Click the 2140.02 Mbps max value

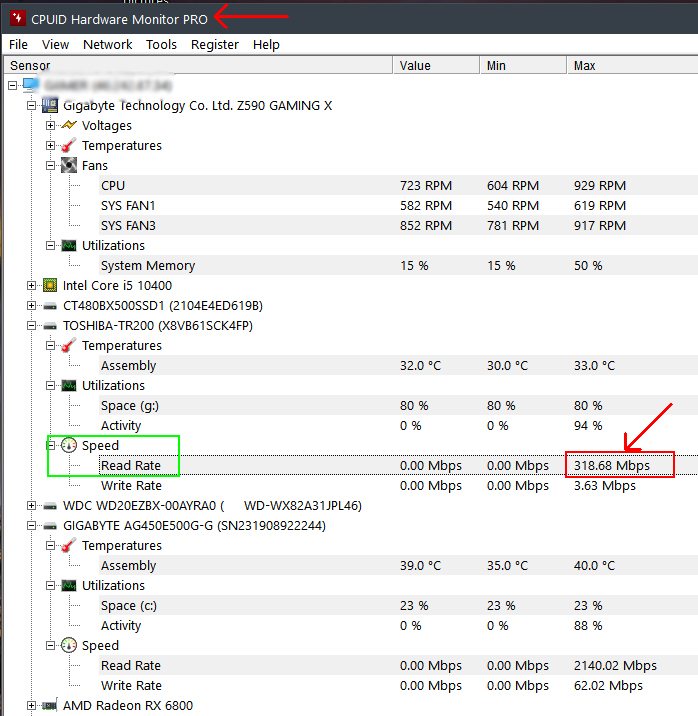(615, 665)
